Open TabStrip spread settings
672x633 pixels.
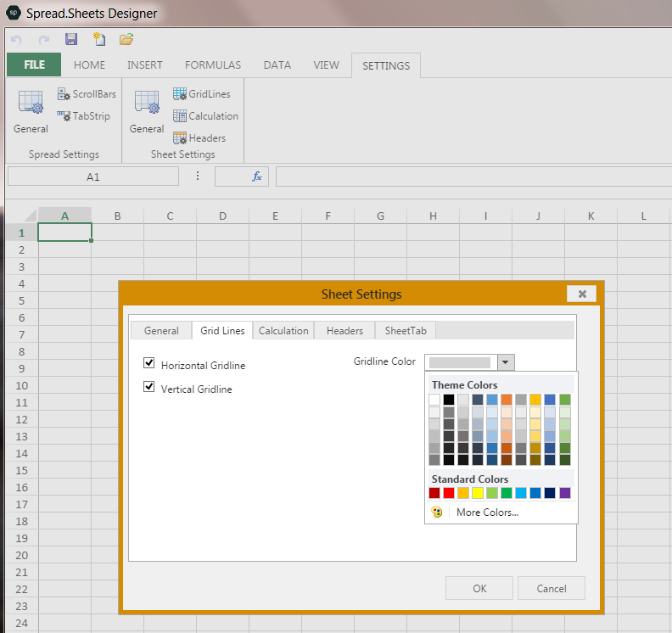pos(84,116)
